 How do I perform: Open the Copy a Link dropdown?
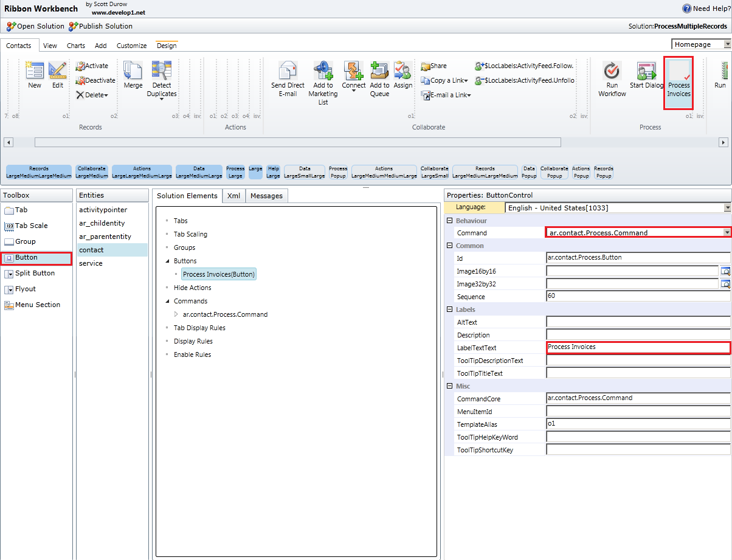tap(466, 81)
